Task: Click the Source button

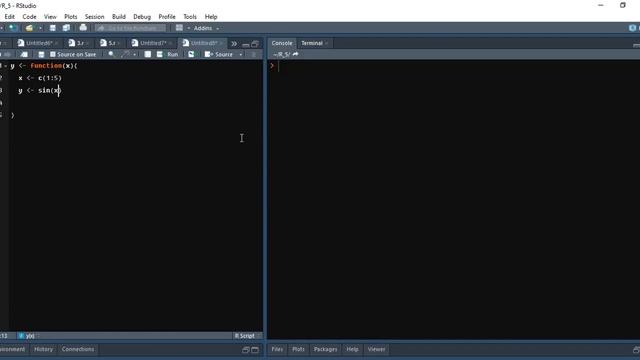Action: click(x=219, y=54)
